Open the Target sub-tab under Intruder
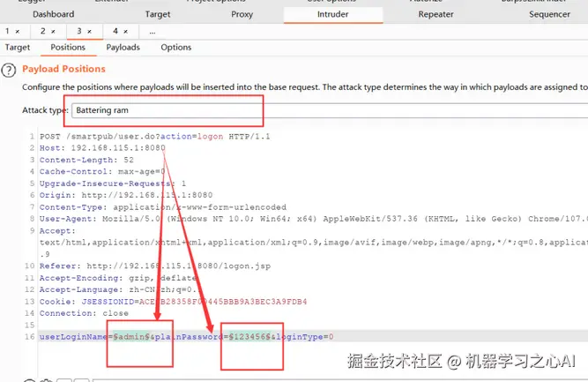This screenshot has height=382, width=588. (x=18, y=48)
